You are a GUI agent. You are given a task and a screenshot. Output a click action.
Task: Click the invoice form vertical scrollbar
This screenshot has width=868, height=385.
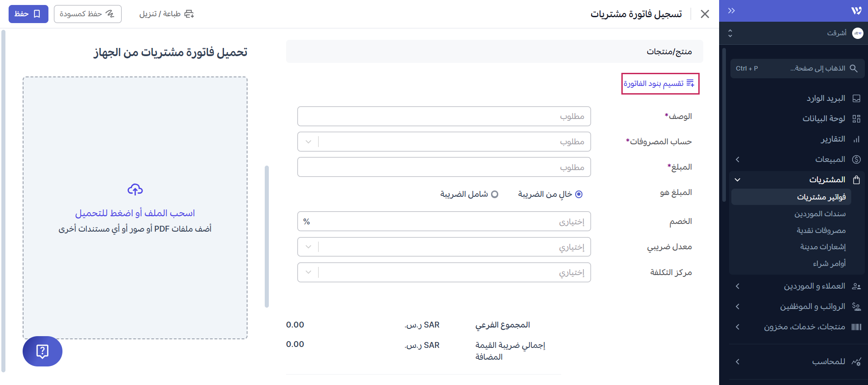(267, 236)
